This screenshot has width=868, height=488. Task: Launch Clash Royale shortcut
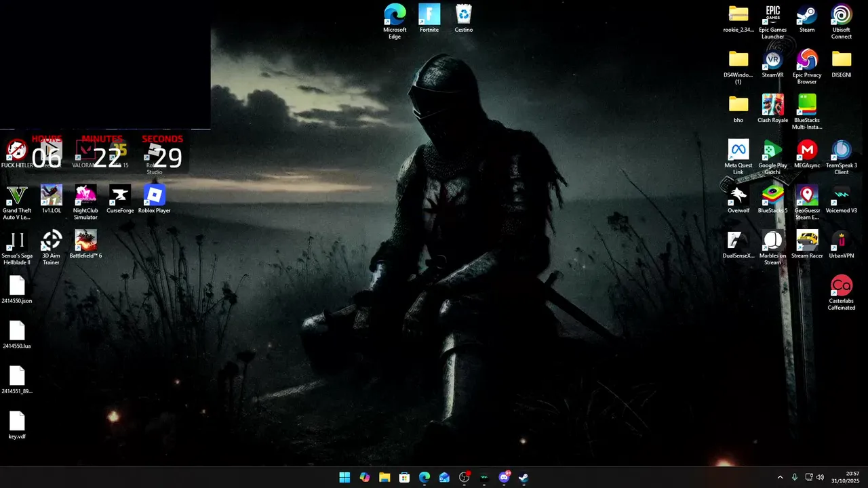pyautogui.click(x=772, y=109)
